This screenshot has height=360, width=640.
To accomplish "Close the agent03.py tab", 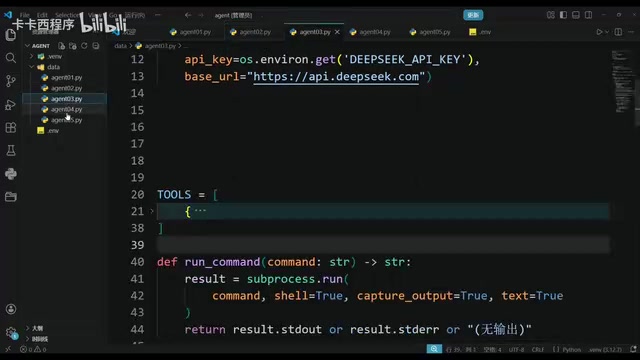I will [337, 32].
